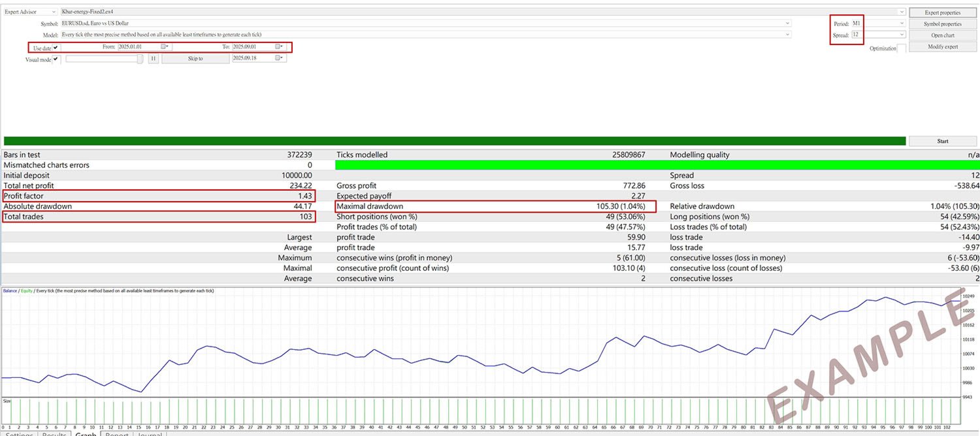
Task: Open the Skip to date calendar picker
Action: pyautogui.click(x=279, y=58)
